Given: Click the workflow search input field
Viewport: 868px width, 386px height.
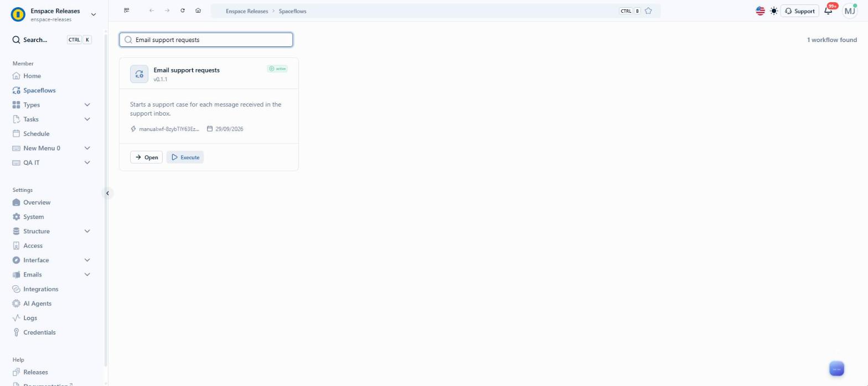Looking at the screenshot, I should (206, 40).
